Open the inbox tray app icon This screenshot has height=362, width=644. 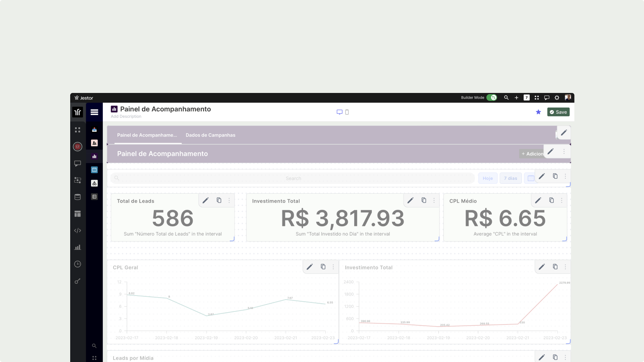(x=94, y=130)
